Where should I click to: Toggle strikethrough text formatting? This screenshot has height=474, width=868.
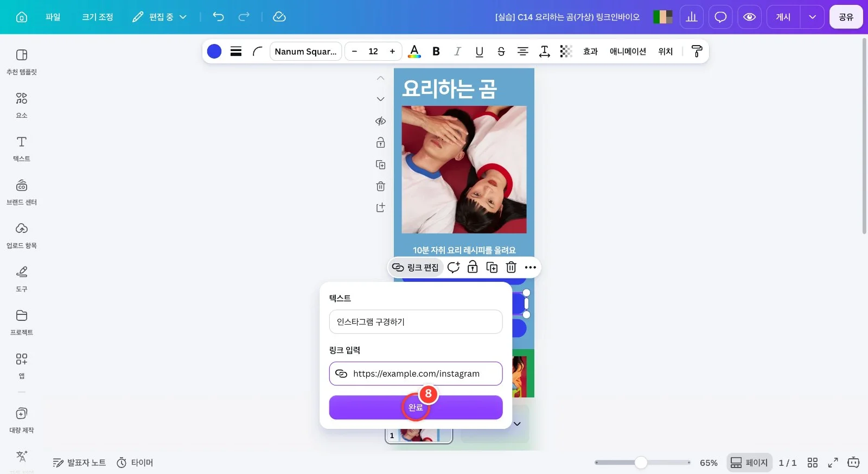[x=501, y=52]
